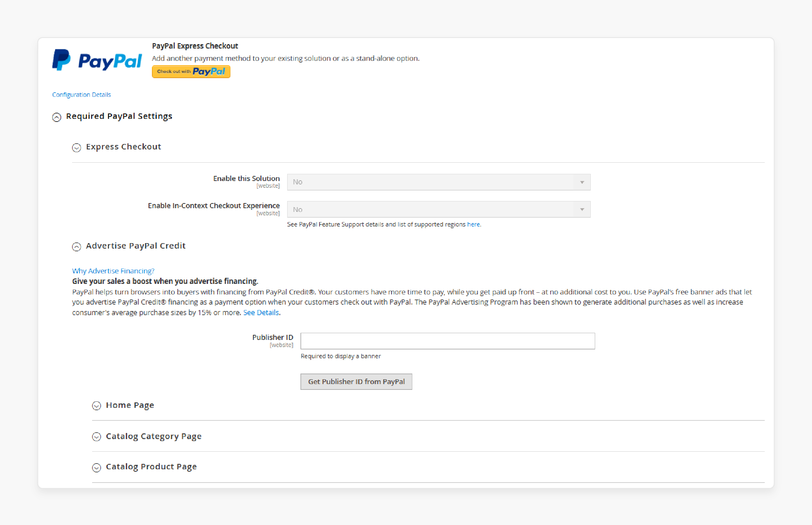812x525 pixels.
Task: Click Get Publisher ID from PayPal button
Action: (x=356, y=381)
